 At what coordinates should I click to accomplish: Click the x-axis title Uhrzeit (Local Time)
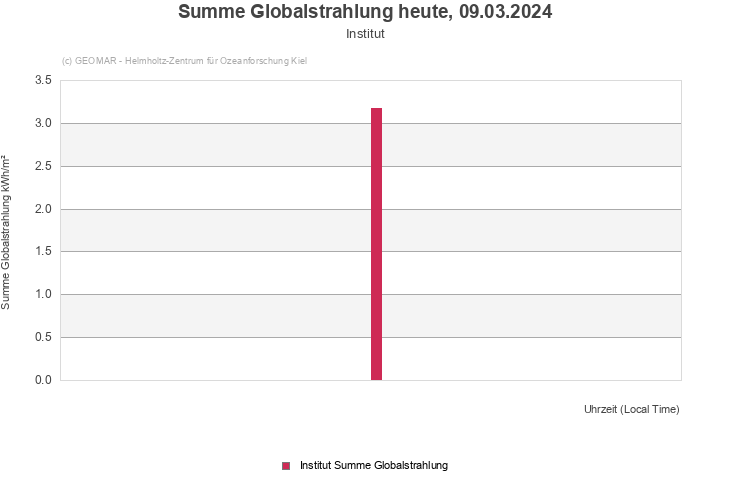pos(631,409)
